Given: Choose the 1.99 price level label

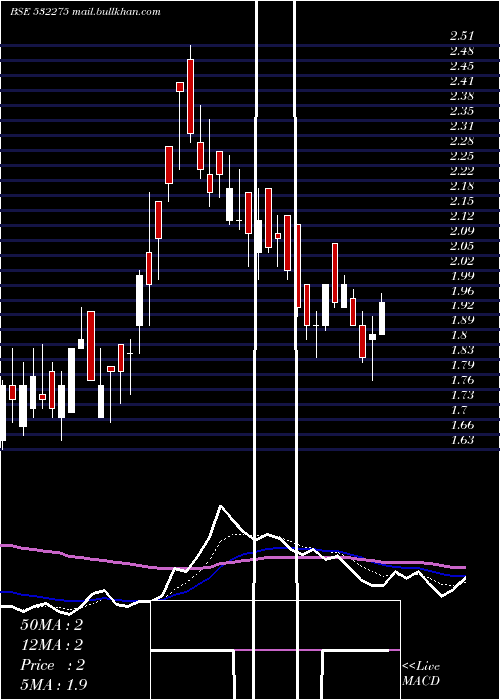Looking at the screenshot, I should pyautogui.click(x=462, y=275).
